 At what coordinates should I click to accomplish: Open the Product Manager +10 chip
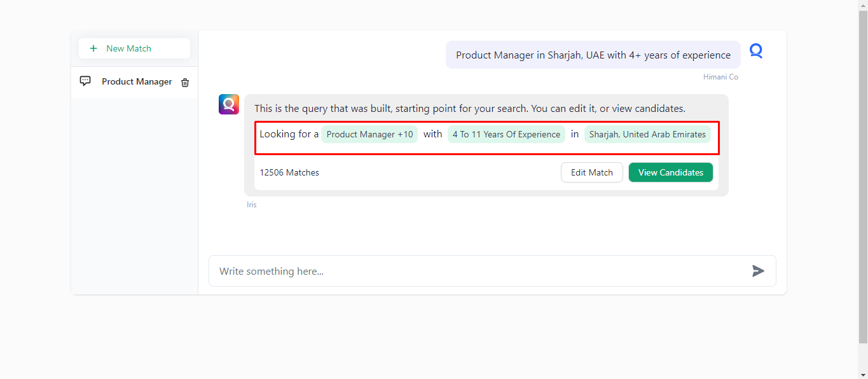pyautogui.click(x=369, y=134)
